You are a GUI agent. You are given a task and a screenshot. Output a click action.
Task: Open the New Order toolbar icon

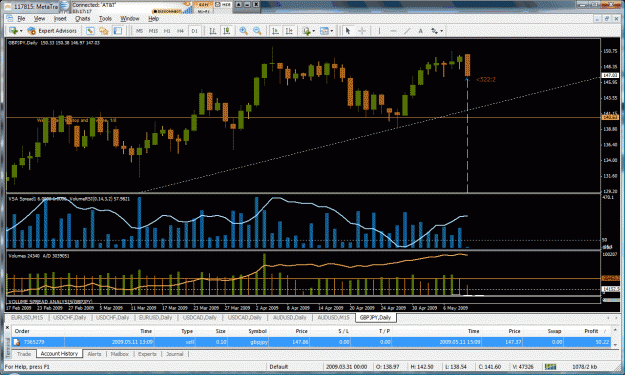14,31
